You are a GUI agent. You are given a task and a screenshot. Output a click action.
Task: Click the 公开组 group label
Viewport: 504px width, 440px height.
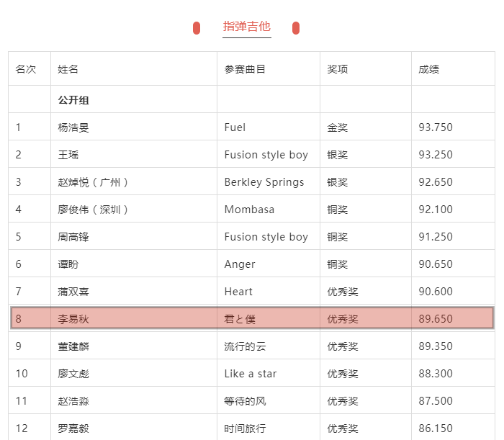[x=73, y=100]
